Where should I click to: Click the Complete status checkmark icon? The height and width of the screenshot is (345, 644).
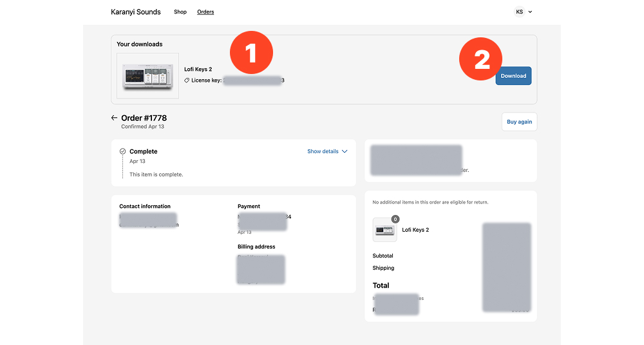tap(122, 151)
